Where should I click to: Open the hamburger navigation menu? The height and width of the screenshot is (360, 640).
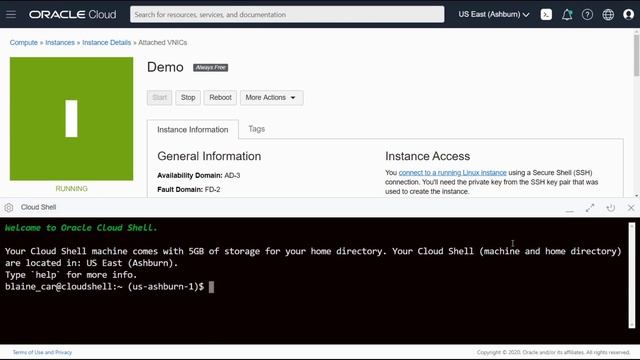pyautogui.click(x=11, y=15)
